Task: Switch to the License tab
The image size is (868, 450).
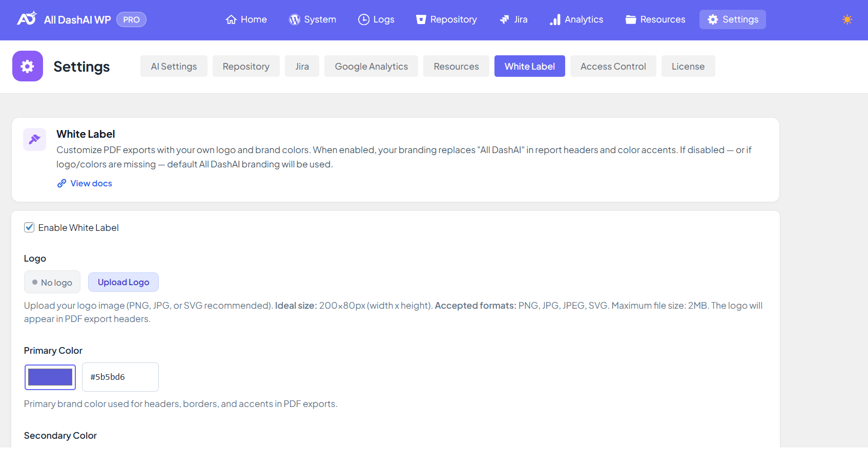Action: 688,66
